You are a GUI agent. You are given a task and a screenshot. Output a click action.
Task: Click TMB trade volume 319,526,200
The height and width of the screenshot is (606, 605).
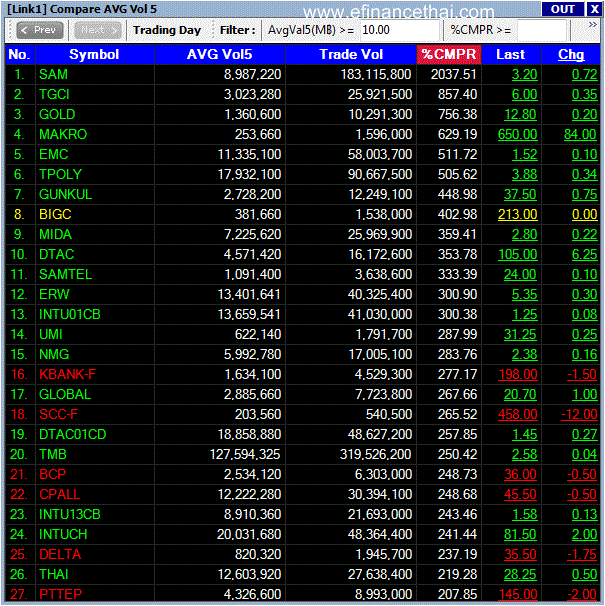coord(375,455)
